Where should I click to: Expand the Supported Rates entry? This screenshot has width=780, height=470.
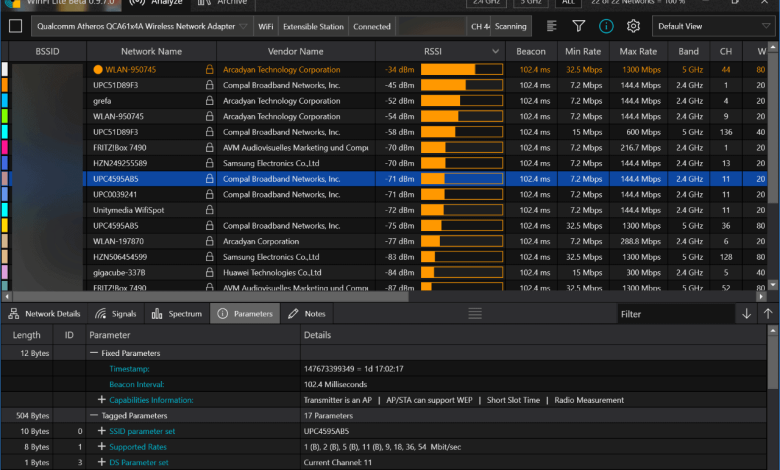pyautogui.click(x=101, y=446)
